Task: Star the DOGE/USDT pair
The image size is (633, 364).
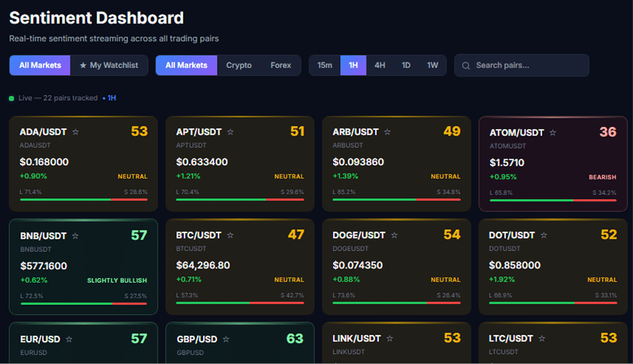Action: (x=394, y=235)
